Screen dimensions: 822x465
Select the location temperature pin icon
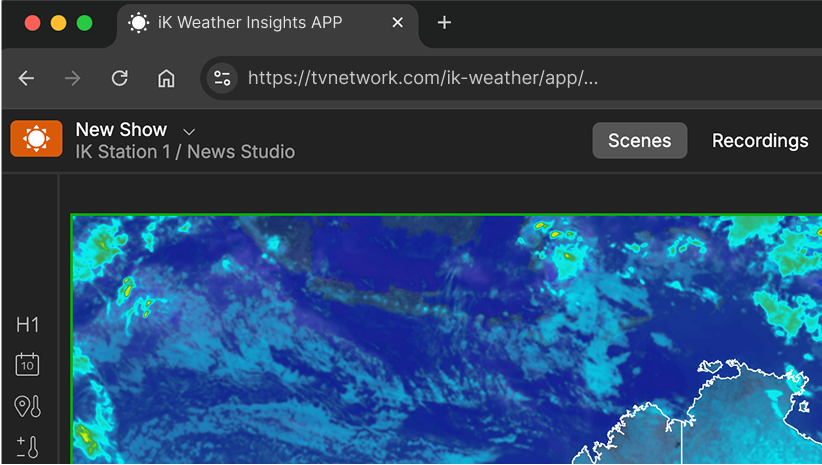27,406
